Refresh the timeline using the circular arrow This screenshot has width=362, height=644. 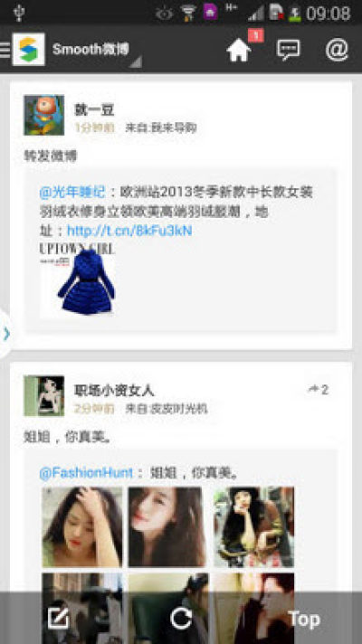pos(181,619)
